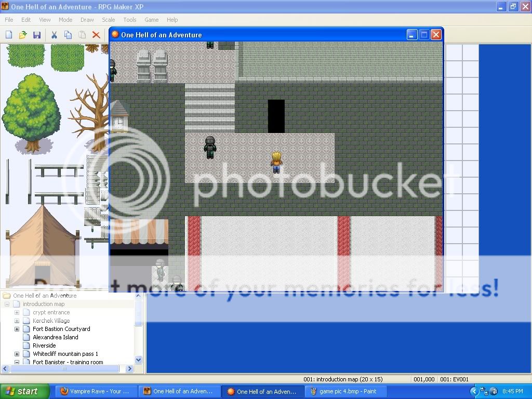532x399 pixels.
Task: Click the armored guard on the plaza
Action: [x=210, y=148]
